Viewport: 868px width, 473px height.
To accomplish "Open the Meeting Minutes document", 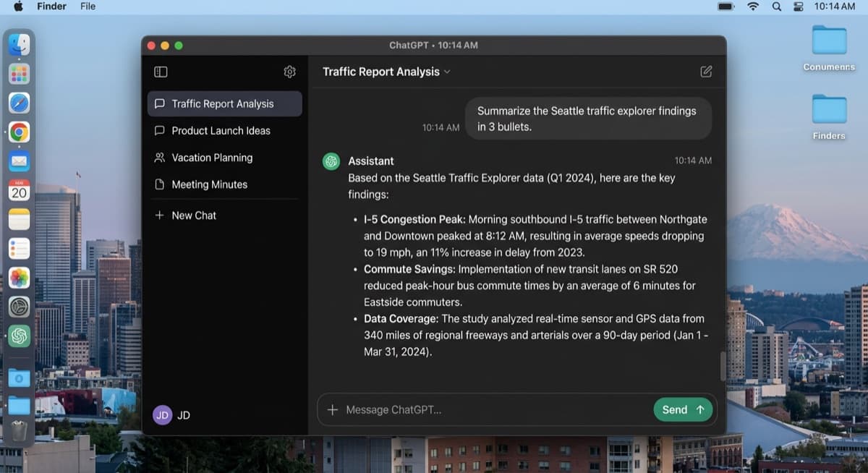I will (x=209, y=184).
